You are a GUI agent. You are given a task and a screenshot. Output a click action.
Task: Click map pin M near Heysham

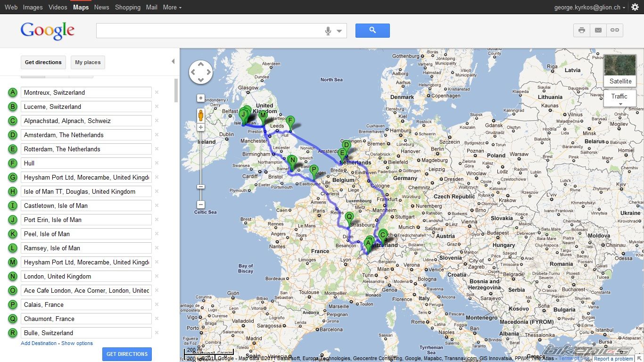263,116
